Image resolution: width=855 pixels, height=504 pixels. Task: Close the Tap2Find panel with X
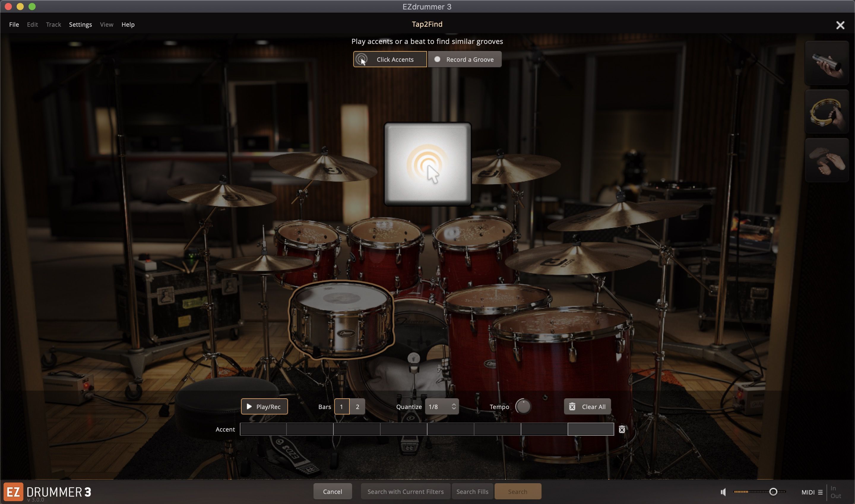[840, 25]
